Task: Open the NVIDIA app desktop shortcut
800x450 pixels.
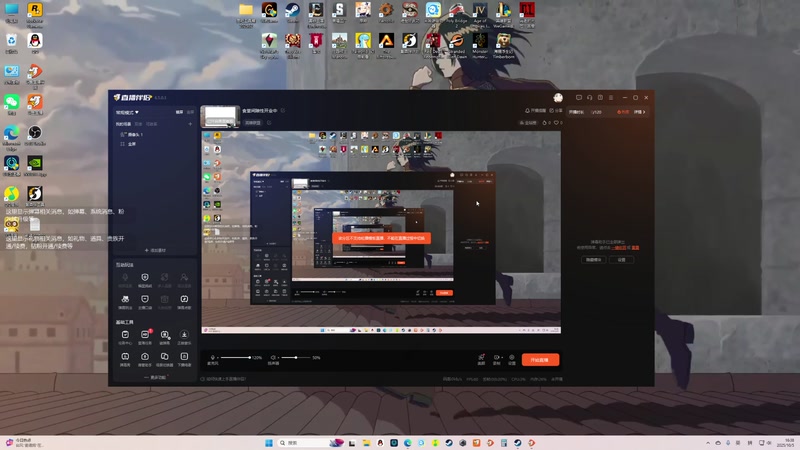Action: [x=35, y=166]
